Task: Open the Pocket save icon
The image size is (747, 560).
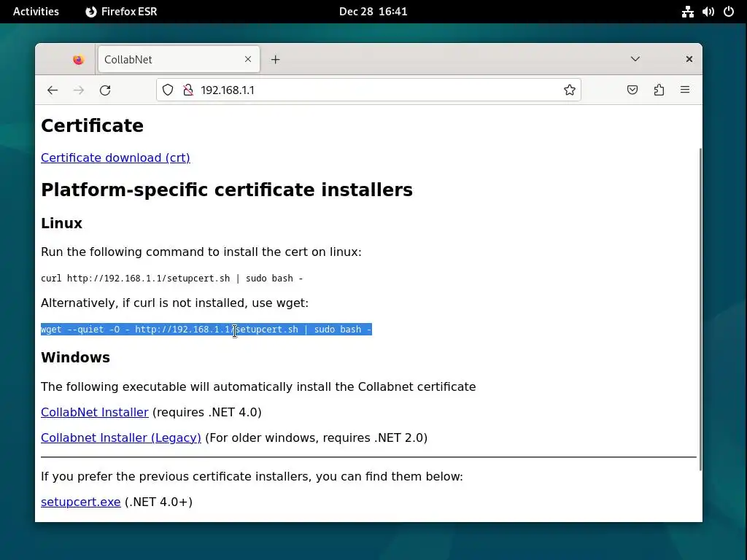Action: pyautogui.click(x=632, y=90)
